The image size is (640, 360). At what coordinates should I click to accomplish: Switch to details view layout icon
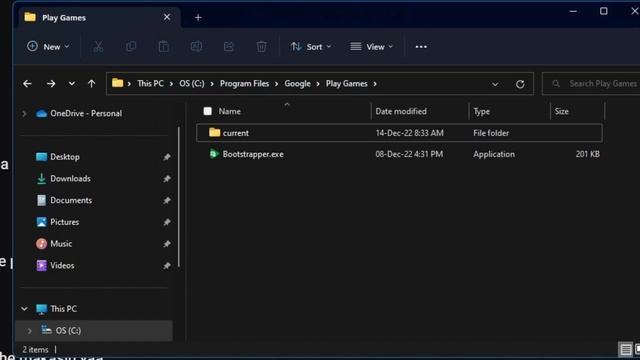[625, 349]
